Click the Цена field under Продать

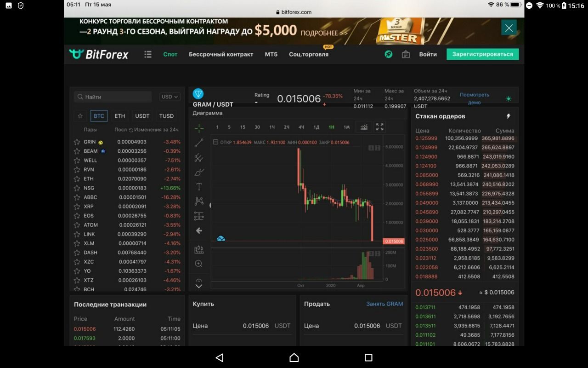coord(353,326)
